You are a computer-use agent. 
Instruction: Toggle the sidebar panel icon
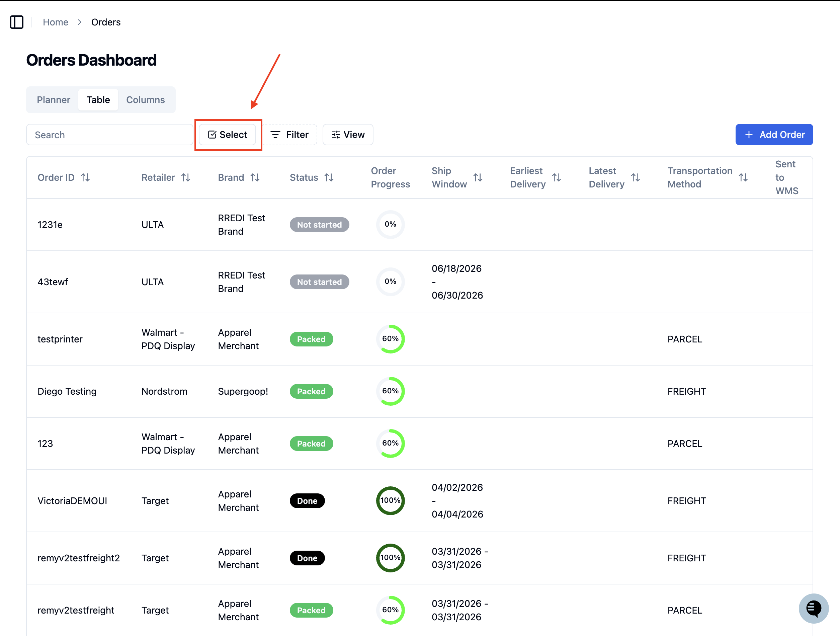tap(17, 22)
